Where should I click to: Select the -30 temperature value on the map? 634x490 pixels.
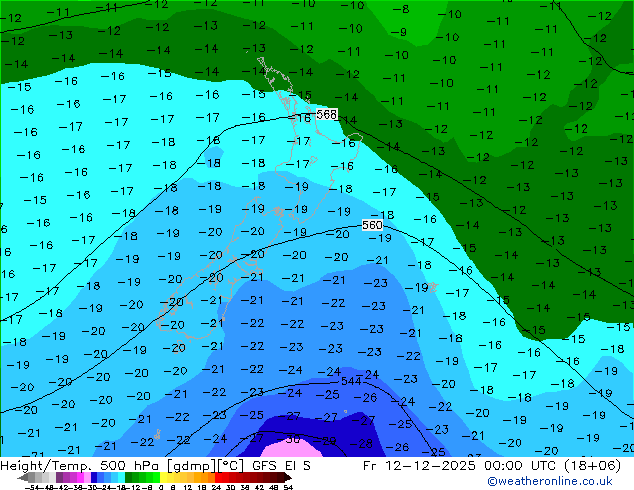pos(288,439)
